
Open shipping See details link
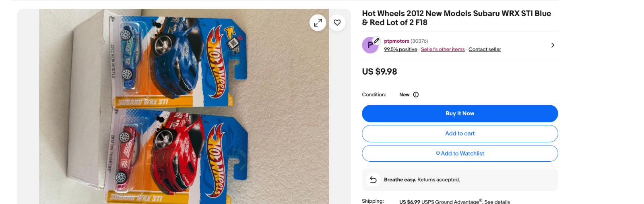[497, 202]
